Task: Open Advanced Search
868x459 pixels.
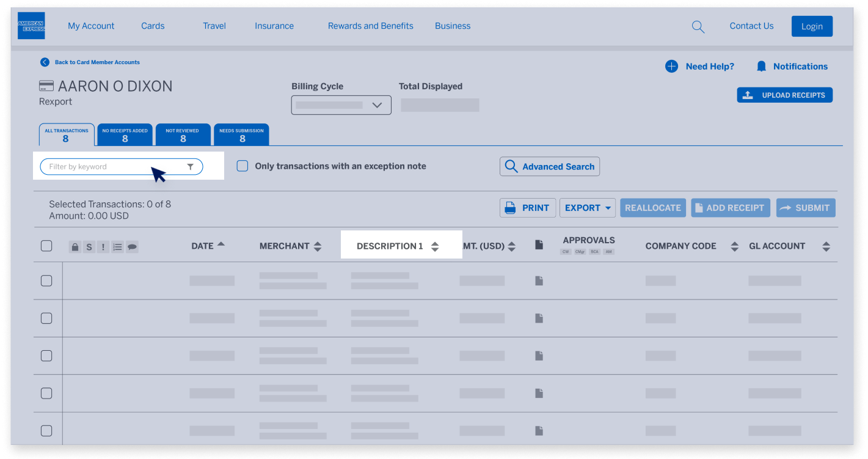Action: [549, 166]
